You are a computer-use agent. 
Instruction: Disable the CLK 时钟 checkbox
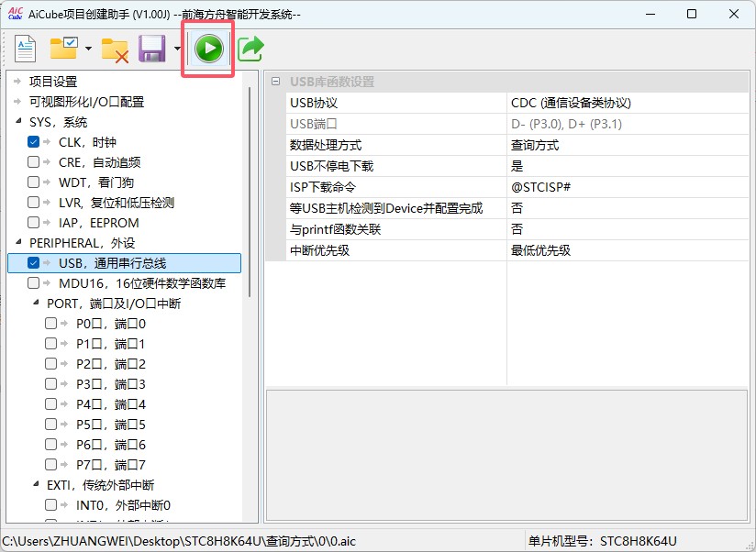33,141
